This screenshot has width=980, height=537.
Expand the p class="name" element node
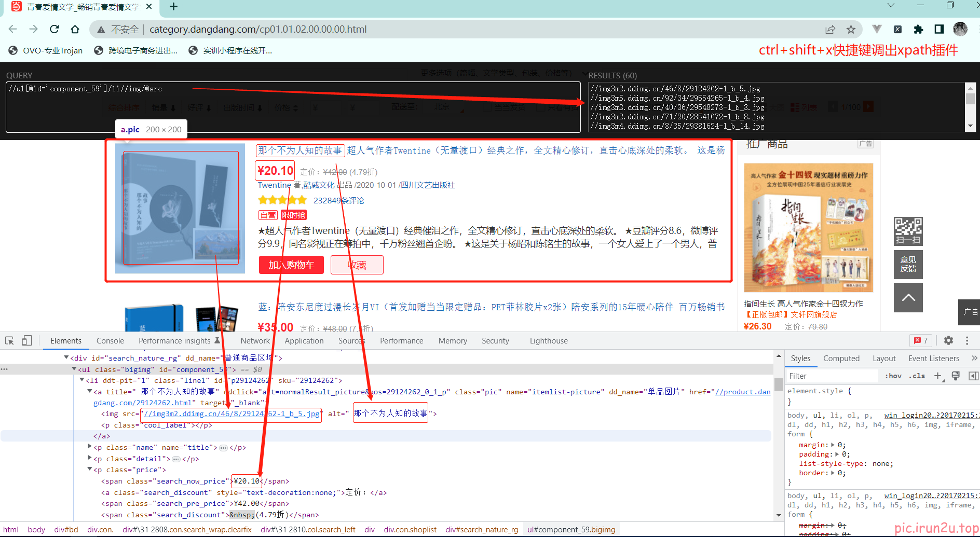(x=89, y=447)
